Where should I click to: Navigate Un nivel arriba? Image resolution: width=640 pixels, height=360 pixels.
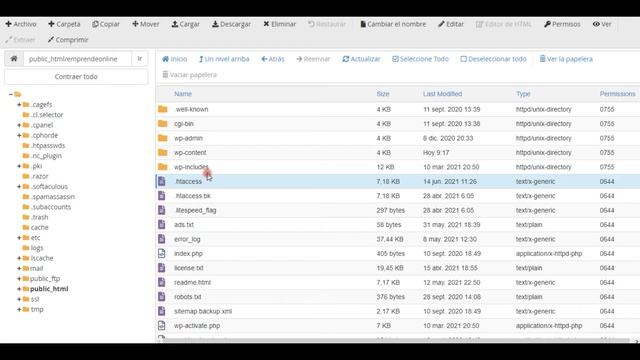coord(224,59)
